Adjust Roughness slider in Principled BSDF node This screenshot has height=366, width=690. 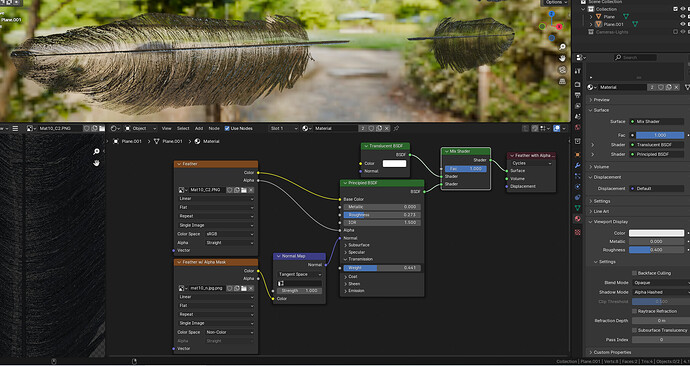pos(382,215)
